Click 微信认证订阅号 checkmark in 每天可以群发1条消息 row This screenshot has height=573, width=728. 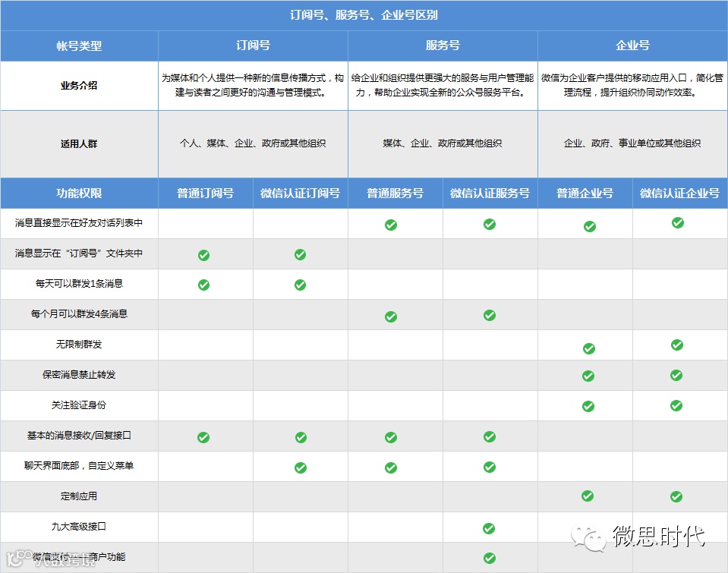tap(300, 285)
